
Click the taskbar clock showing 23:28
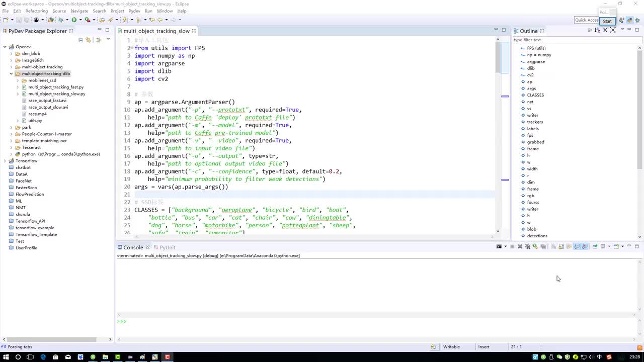[x=635, y=357]
